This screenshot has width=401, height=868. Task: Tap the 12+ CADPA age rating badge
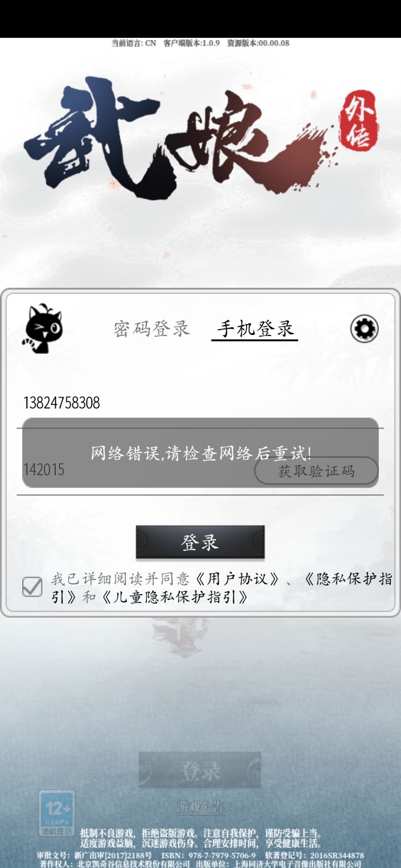pos(57,813)
